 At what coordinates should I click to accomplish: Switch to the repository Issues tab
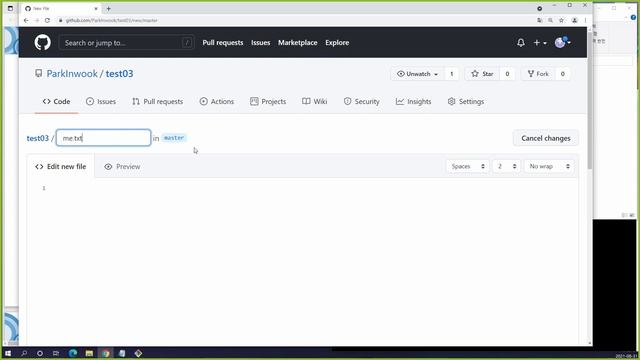pyautogui.click(x=101, y=102)
